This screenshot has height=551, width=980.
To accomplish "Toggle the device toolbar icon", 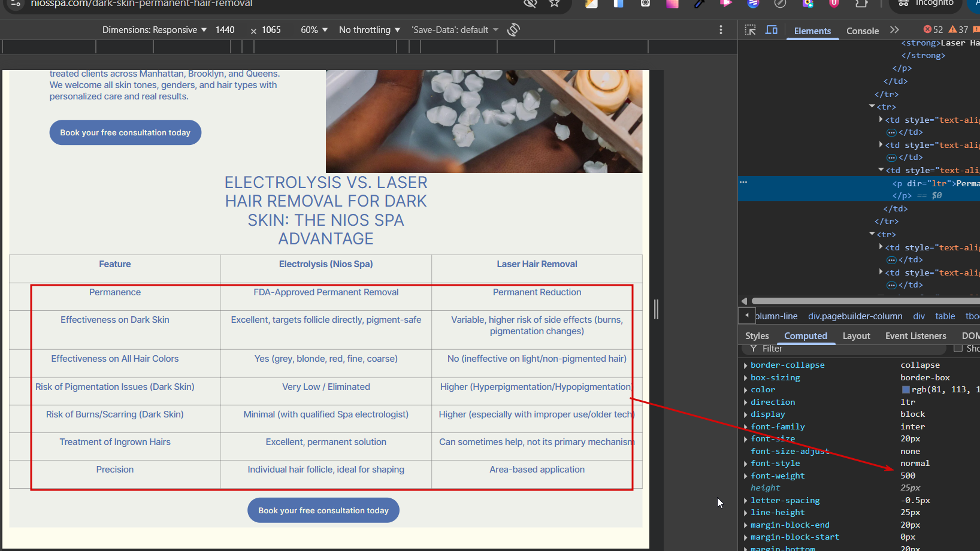I will pyautogui.click(x=772, y=30).
